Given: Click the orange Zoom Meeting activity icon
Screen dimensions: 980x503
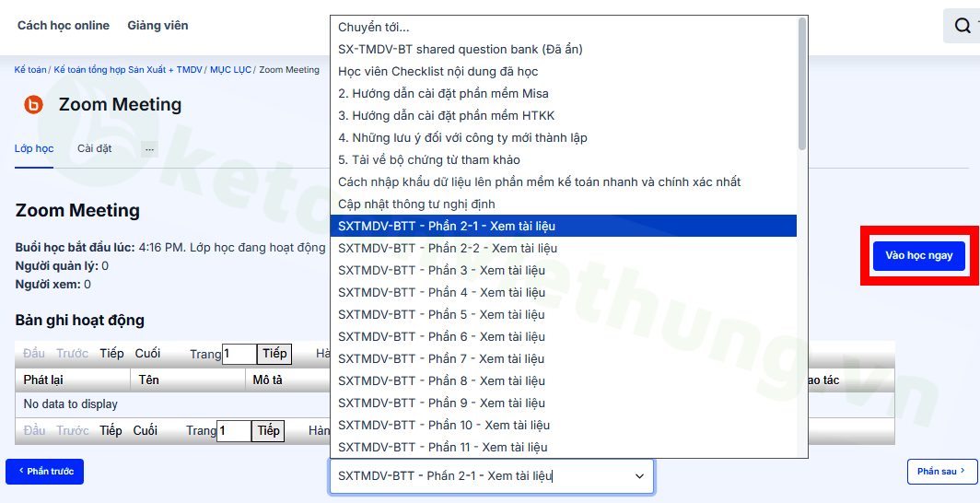Looking at the screenshot, I should (33, 105).
